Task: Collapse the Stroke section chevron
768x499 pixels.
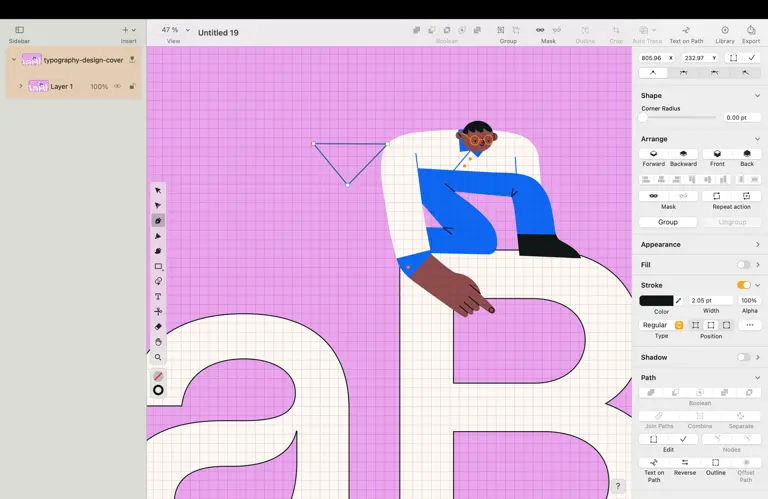Action: pyautogui.click(x=758, y=285)
